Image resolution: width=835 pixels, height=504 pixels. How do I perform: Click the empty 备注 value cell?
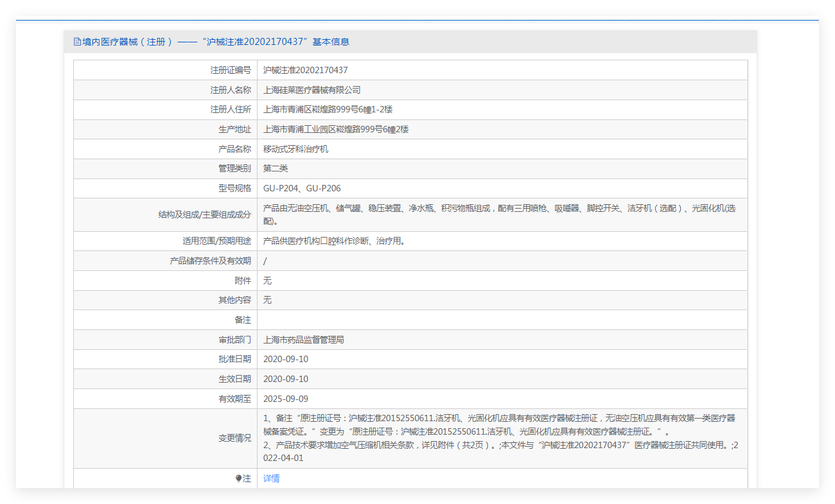(x=501, y=320)
